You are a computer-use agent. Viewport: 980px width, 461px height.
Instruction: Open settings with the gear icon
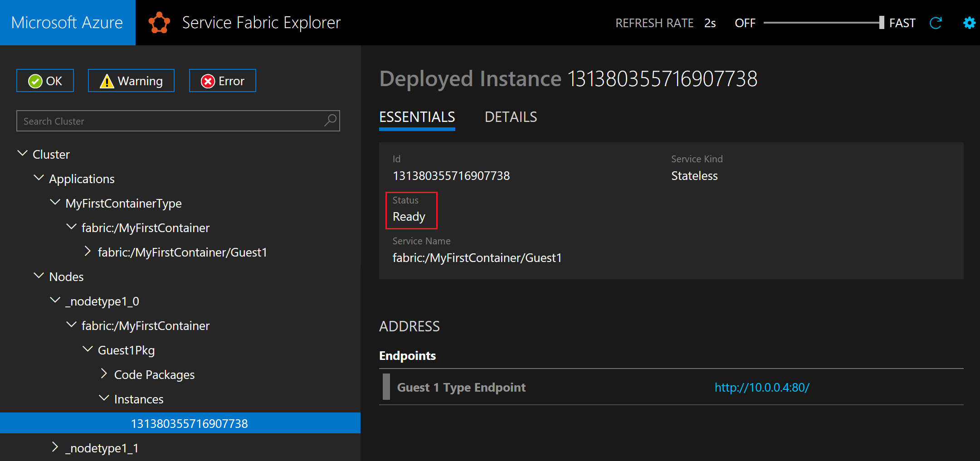tap(969, 23)
